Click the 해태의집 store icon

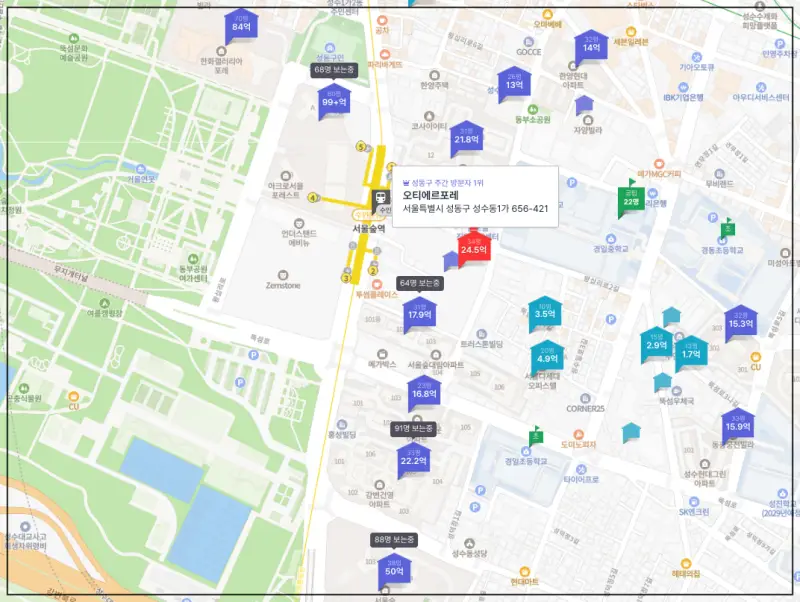pos(686,564)
